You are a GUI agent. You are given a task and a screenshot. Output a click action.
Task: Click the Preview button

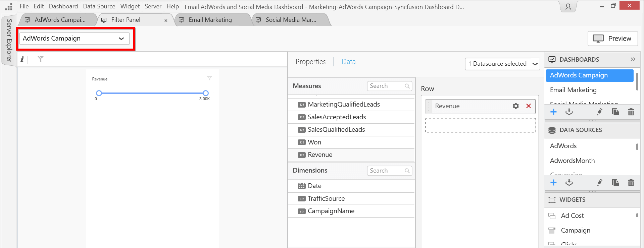coord(612,39)
